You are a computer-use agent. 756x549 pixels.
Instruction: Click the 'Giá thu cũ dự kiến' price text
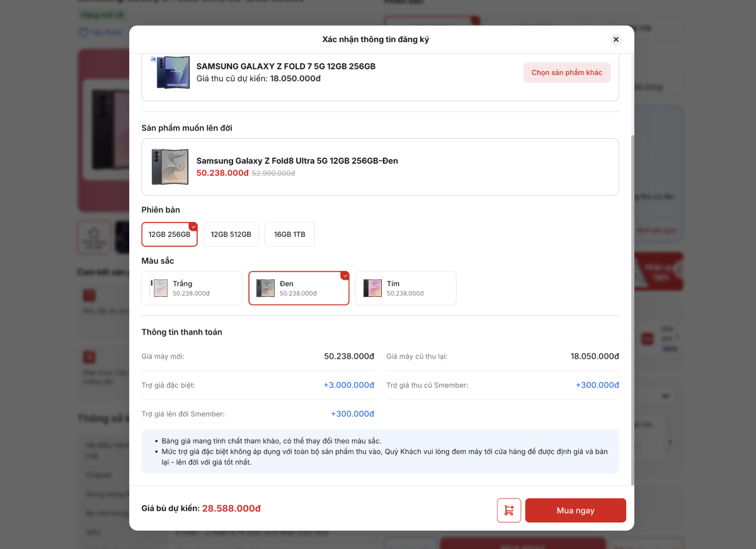[259, 79]
